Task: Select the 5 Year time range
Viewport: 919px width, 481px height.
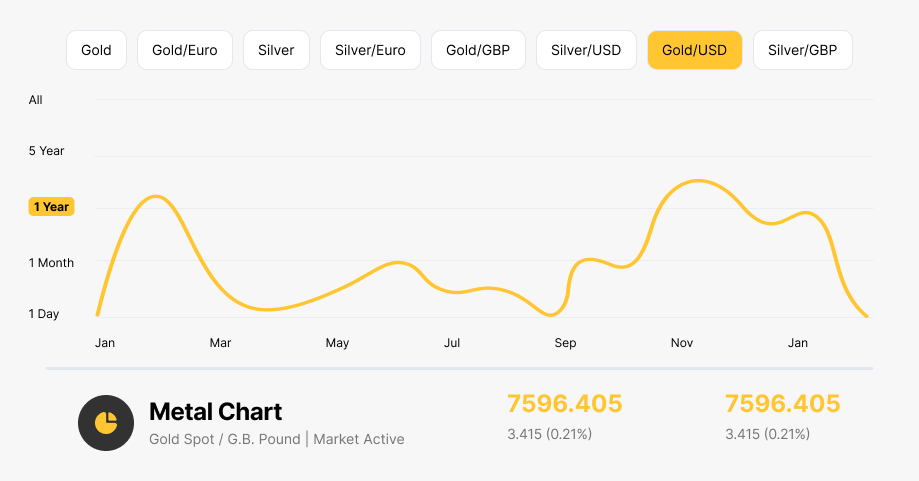Action: pyautogui.click(x=46, y=151)
